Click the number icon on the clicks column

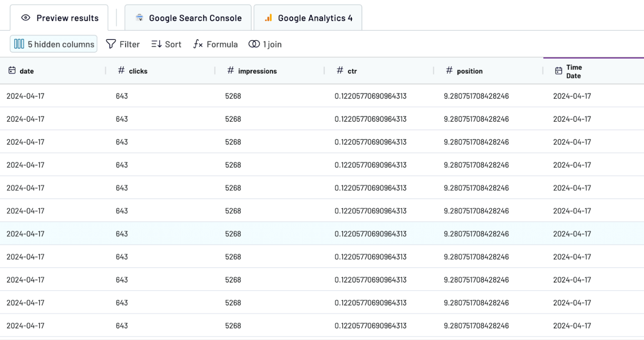[120, 70]
